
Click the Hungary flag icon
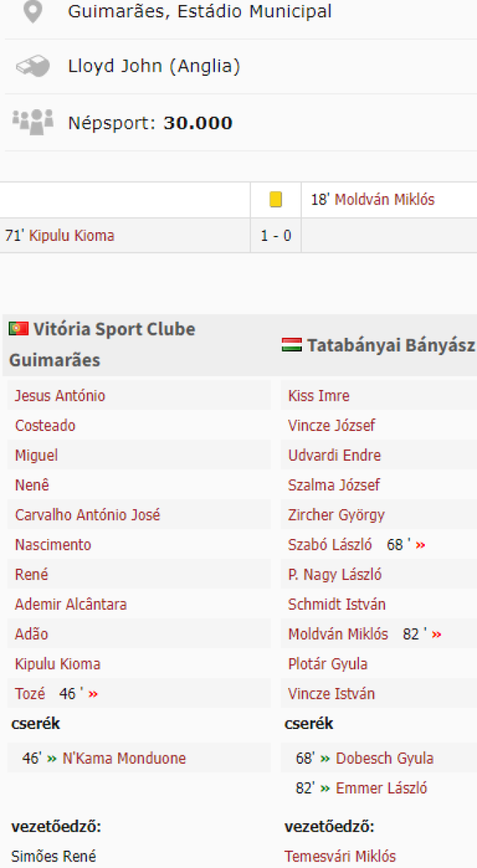pos(291,345)
